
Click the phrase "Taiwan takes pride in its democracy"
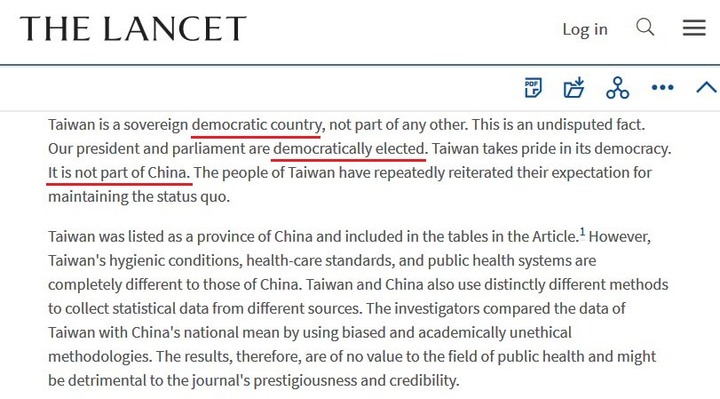550,149
